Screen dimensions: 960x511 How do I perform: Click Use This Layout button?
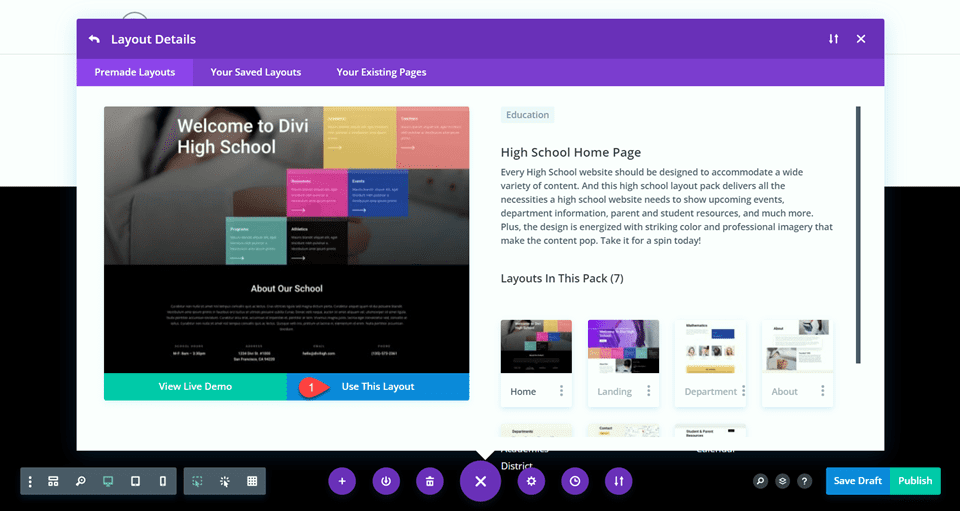(x=378, y=387)
